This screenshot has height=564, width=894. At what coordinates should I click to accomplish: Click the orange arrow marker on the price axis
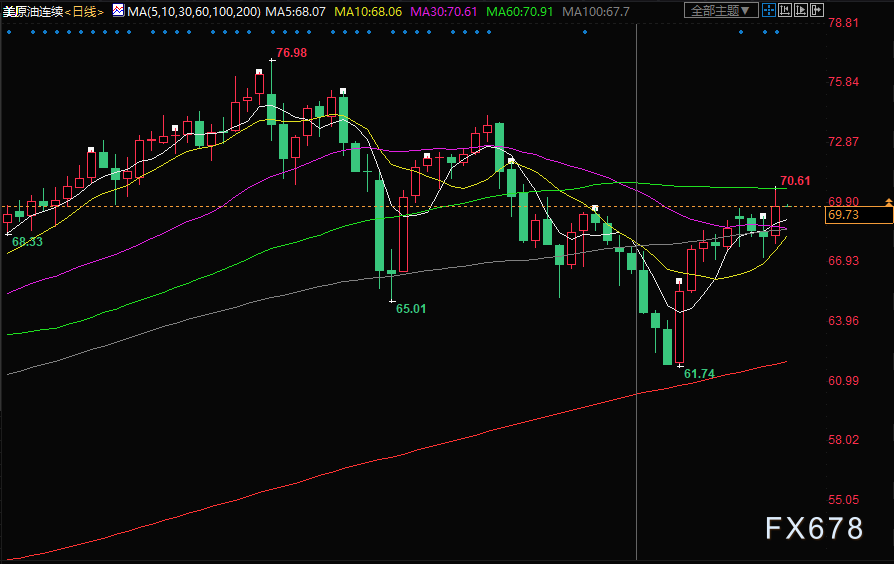click(x=888, y=202)
